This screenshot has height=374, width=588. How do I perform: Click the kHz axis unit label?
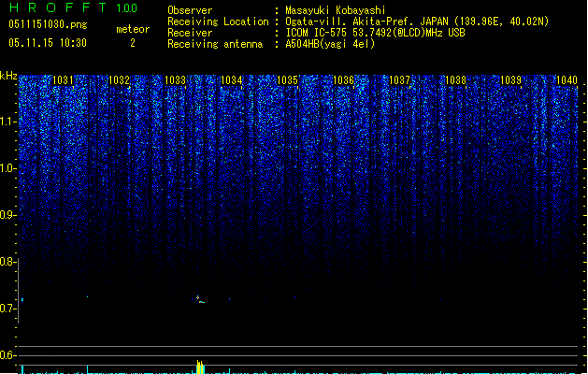8,76
